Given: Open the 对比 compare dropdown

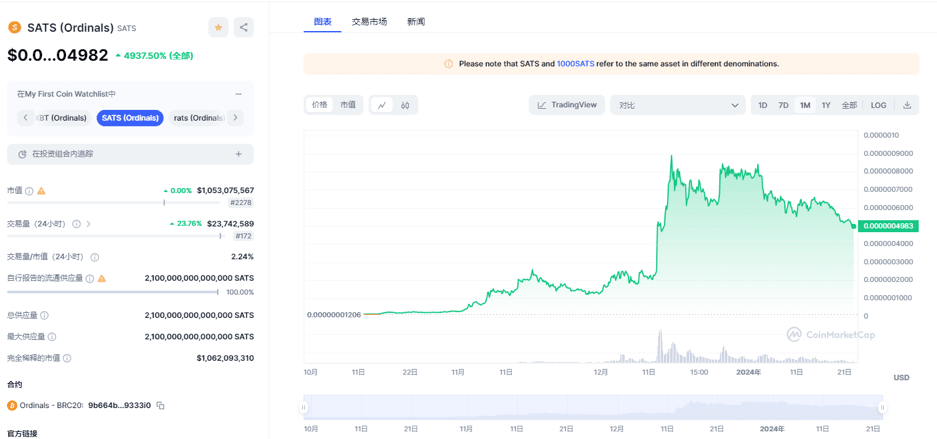Looking at the screenshot, I should pos(677,105).
